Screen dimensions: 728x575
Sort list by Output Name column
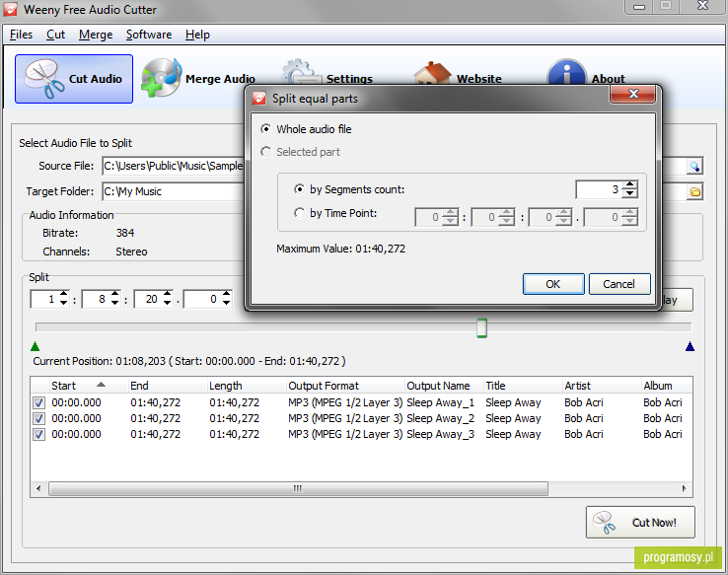pos(444,386)
